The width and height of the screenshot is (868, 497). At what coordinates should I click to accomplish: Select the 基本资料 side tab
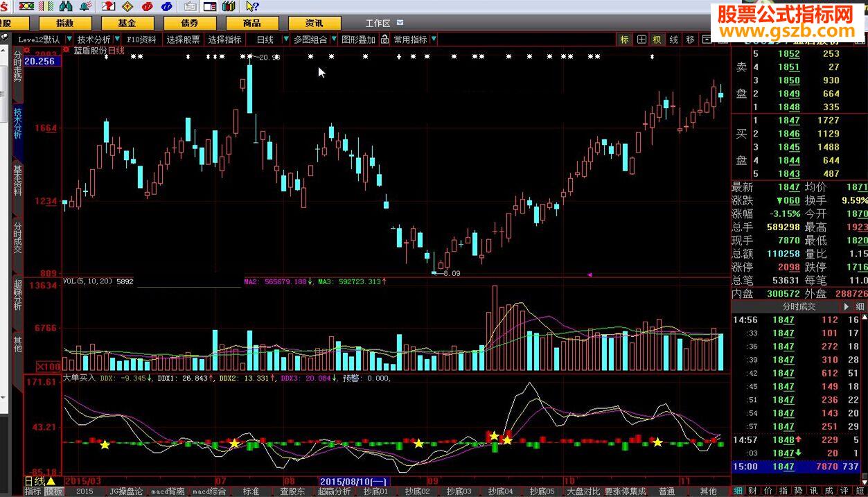[17, 182]
